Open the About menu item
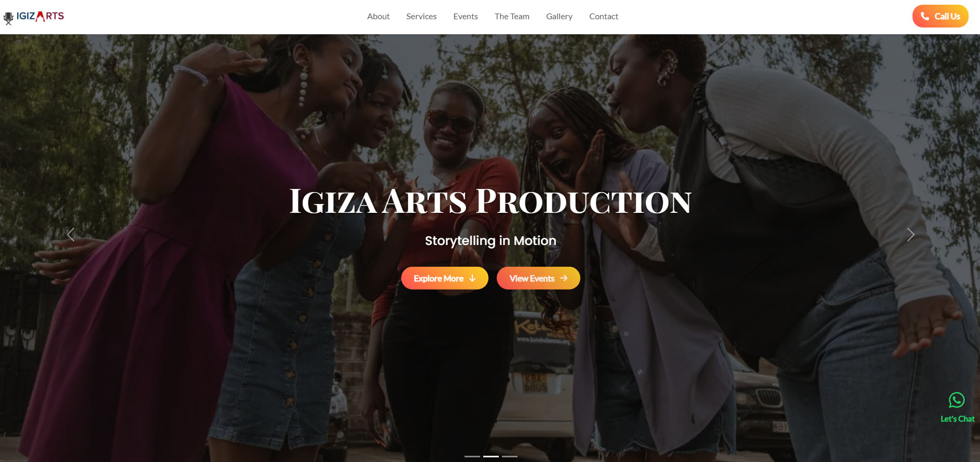 (x=378, y=17)
